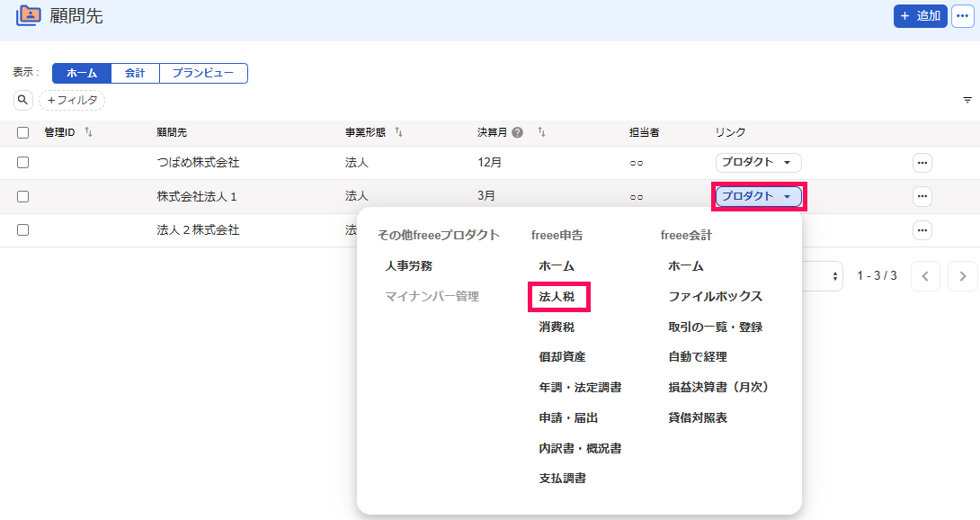Open the table display settings filter icon
980x520 pixels.
point(967,100)
